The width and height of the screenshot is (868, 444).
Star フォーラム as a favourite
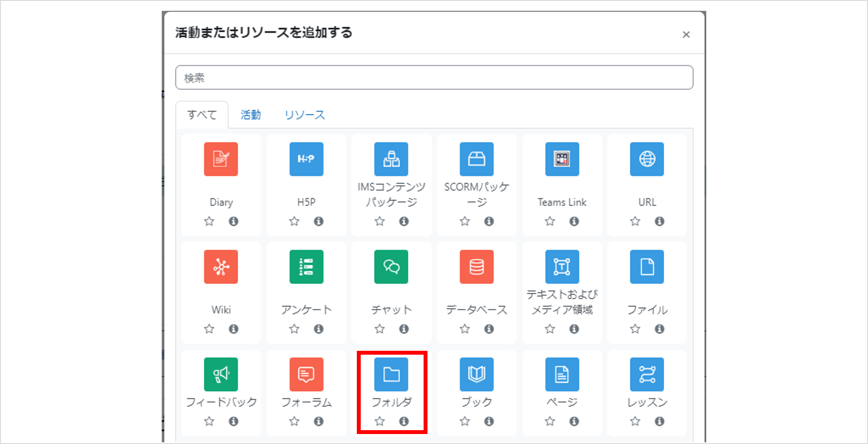pos(294,421)
